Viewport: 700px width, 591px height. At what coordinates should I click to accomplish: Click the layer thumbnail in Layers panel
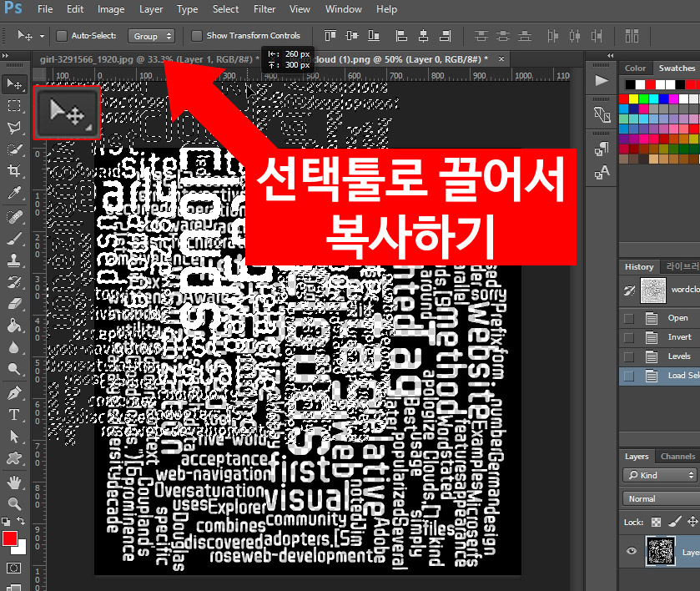(660, 552)
